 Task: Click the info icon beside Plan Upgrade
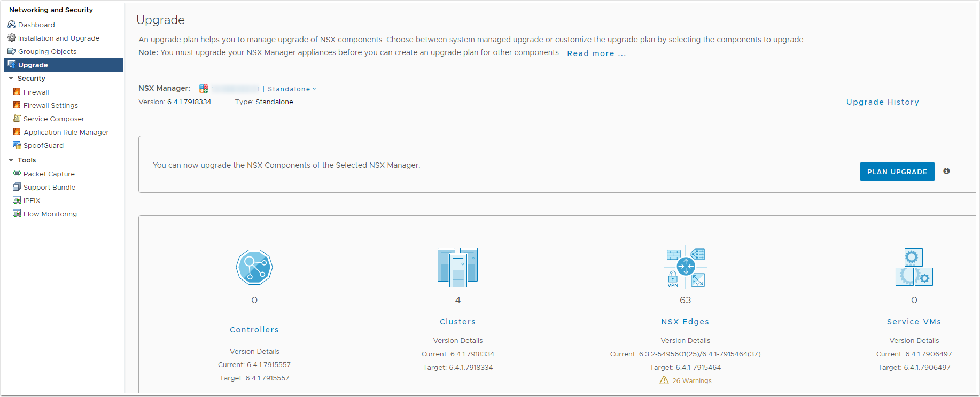[x=946, y=171]
